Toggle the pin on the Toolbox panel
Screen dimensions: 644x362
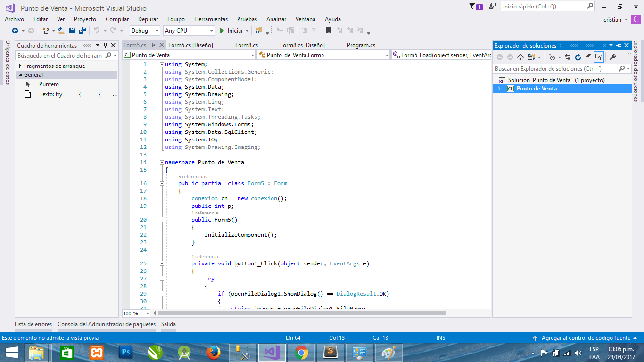(105, 46)
